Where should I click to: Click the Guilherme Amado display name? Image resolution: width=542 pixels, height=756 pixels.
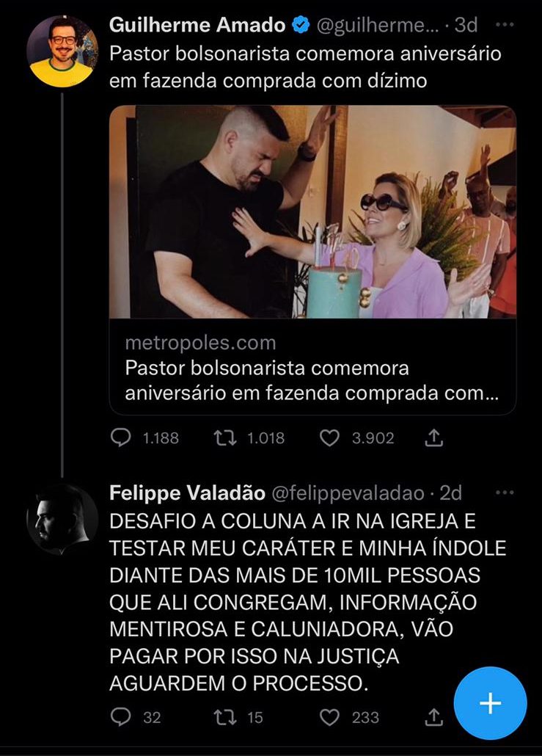coord(197,25)
